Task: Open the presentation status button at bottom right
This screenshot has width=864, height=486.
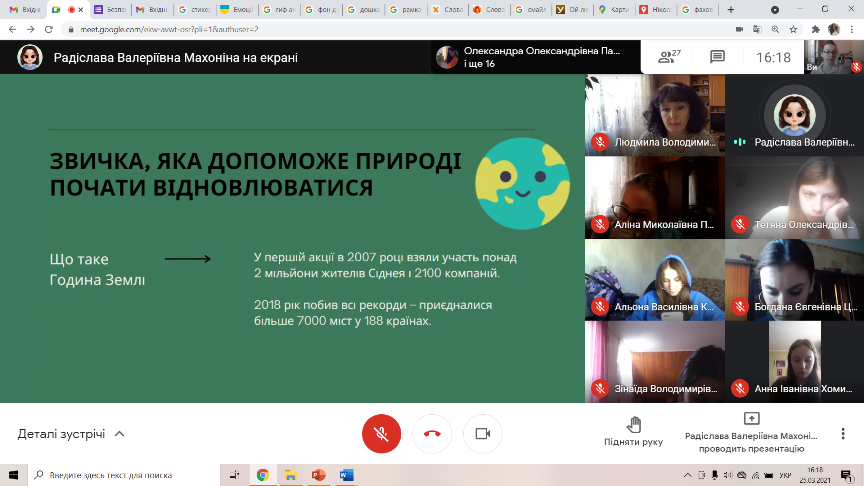Action: 752,432
